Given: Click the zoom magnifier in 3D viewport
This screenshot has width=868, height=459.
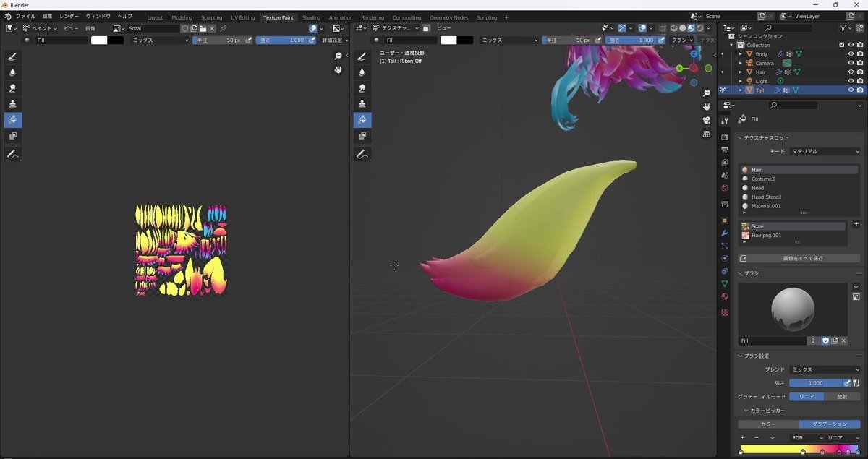Looking at the screenshot, I should 707,94.
